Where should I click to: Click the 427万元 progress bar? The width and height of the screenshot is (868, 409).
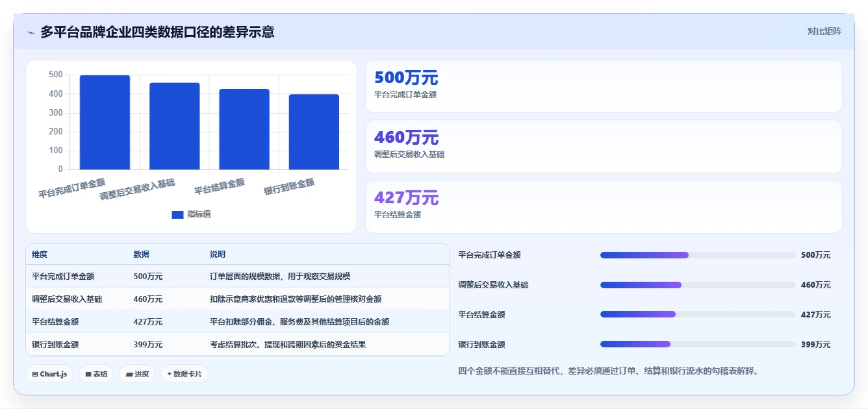click(x=698, y=314)
